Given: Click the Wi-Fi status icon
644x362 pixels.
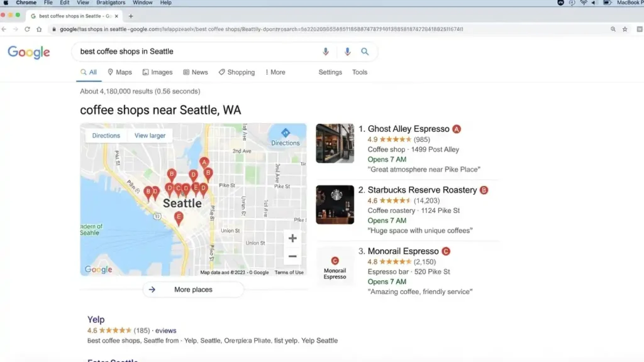Looking at the screenshot, I should point(583,3).
